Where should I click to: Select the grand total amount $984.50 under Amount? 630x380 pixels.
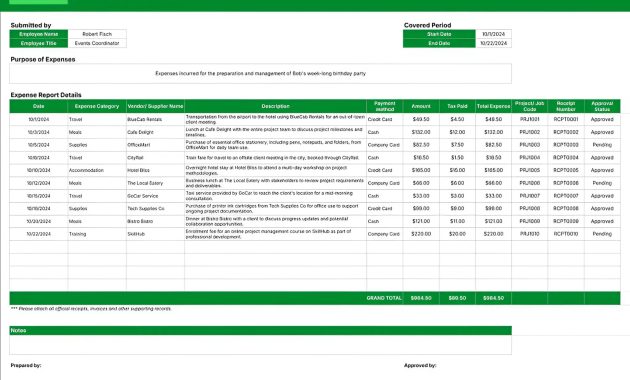[x=421, y=298]
